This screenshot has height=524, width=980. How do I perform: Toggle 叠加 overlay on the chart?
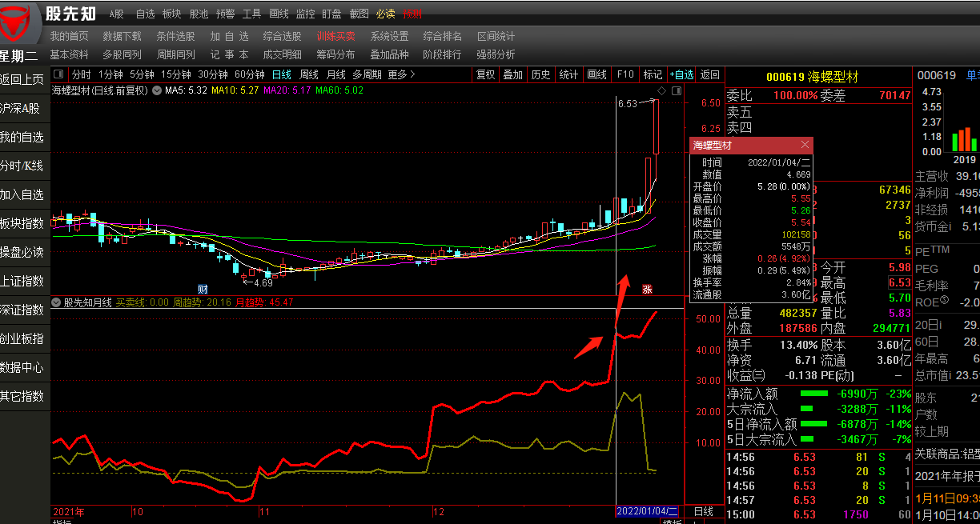coord(512,74)
